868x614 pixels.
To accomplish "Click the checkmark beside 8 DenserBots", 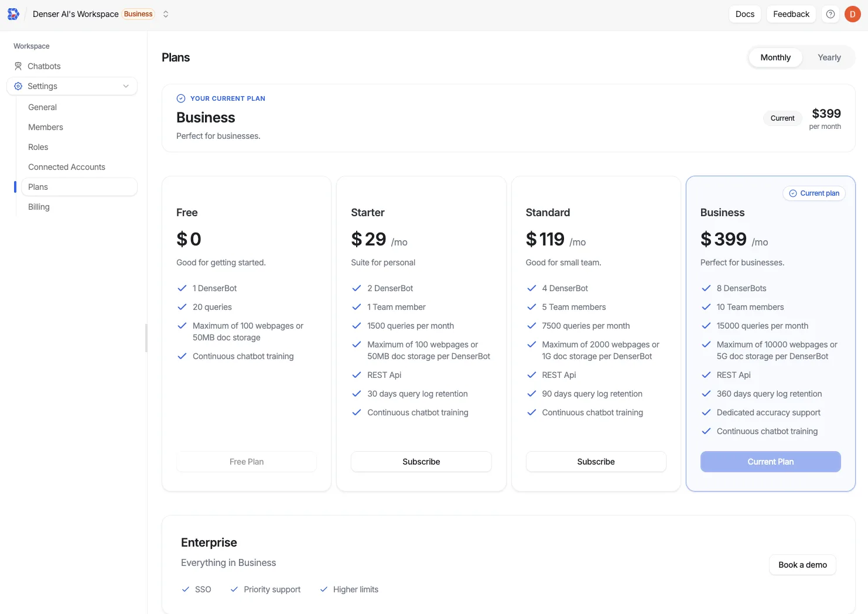I will [706, 288].
